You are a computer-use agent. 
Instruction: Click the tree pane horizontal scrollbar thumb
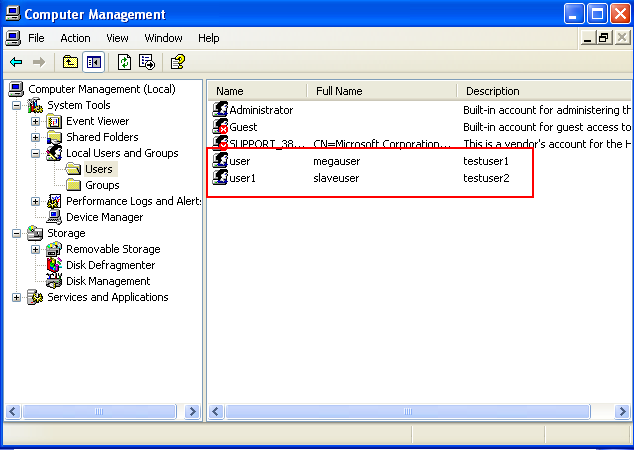(99, 412)
